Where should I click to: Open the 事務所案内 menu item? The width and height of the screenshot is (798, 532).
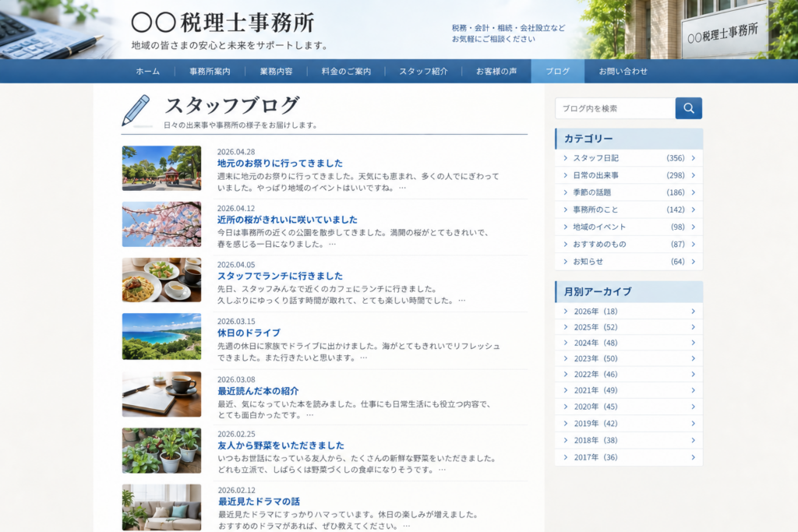[210, 71]
